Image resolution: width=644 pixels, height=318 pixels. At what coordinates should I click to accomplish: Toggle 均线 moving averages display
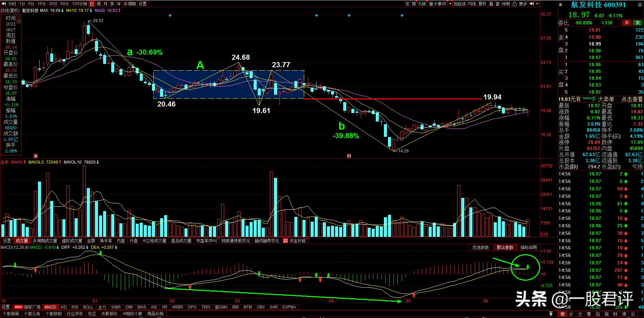tap(472, 4)
